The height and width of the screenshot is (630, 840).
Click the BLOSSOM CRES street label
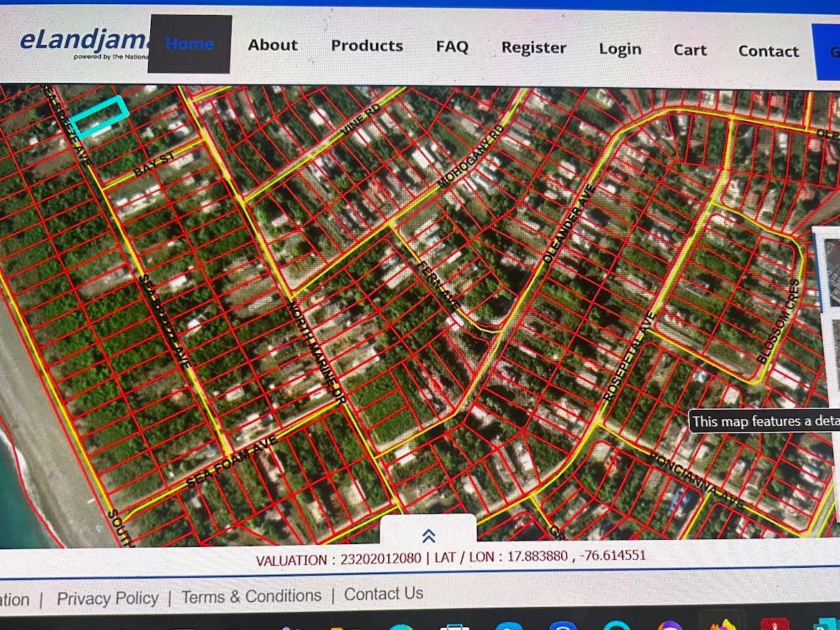point(779,321)
